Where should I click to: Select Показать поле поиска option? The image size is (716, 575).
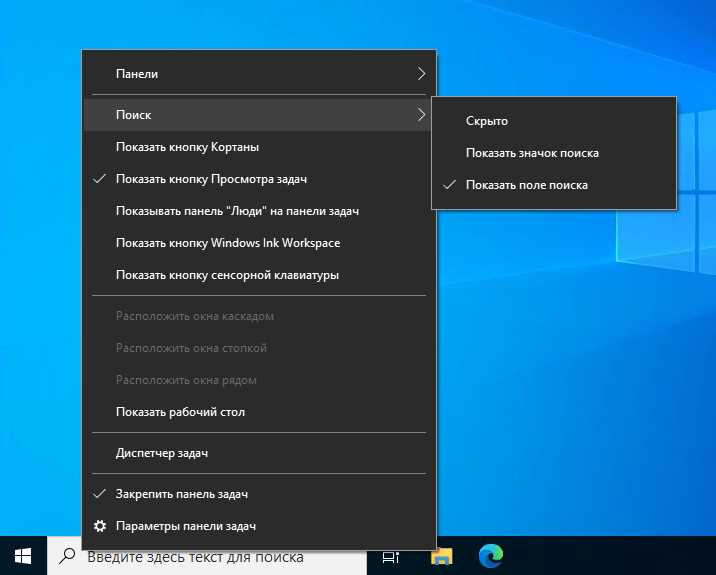[x=554, y=185]
